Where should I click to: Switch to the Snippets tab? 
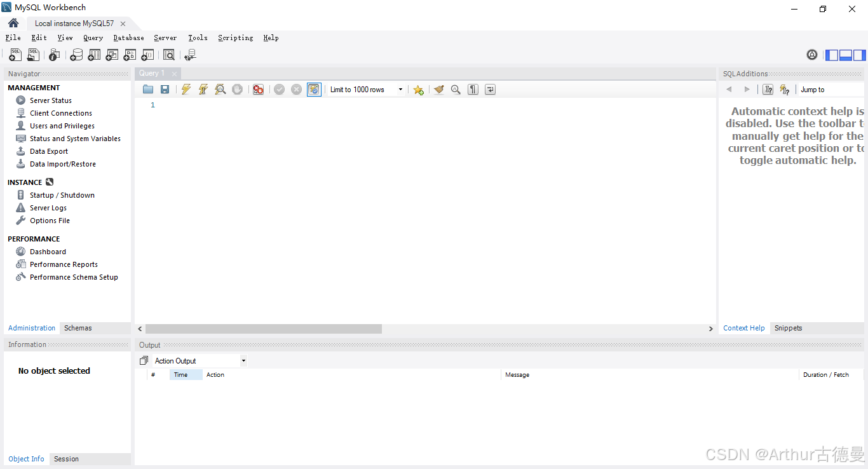788,328
